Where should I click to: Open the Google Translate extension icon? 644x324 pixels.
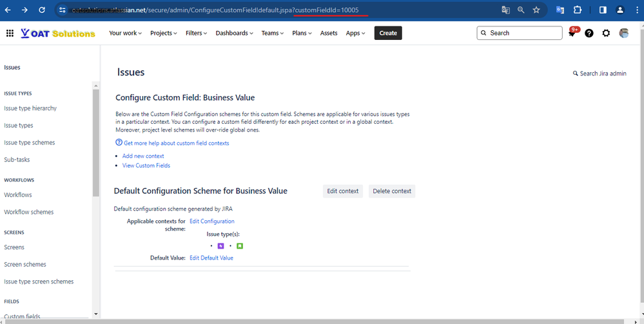560,10
